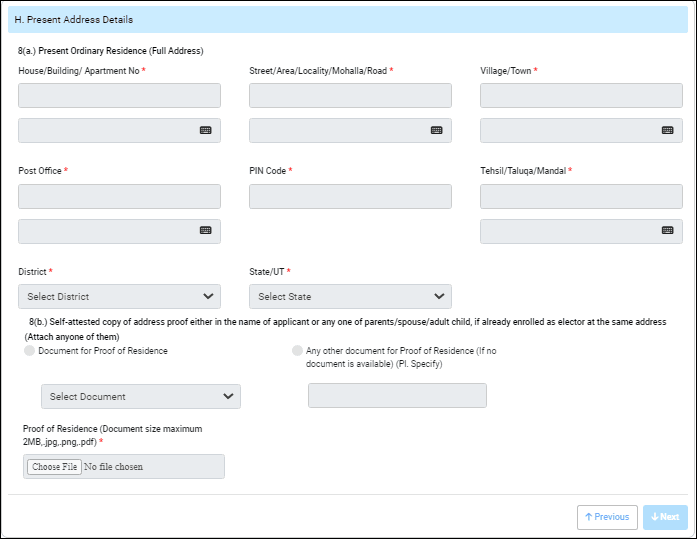The height and width of the screenshot is (539, 697).
Task: Open the Select Document dropdown
Action: point(140,396)
